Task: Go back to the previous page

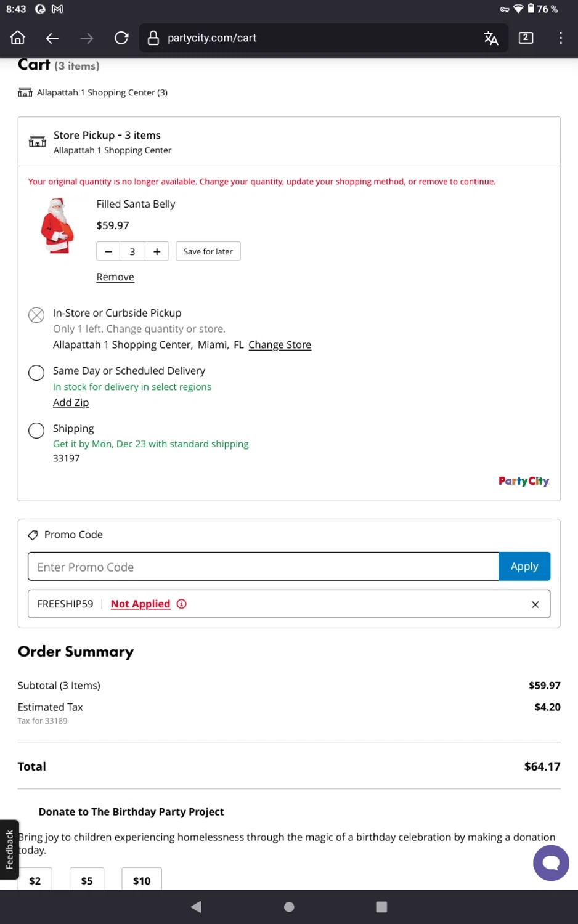Action: [52, 38]
